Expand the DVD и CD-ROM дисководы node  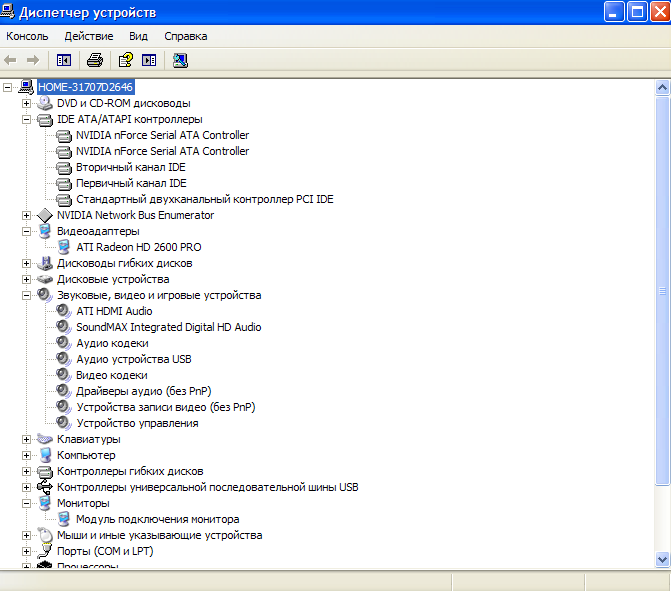pos(26,103)
